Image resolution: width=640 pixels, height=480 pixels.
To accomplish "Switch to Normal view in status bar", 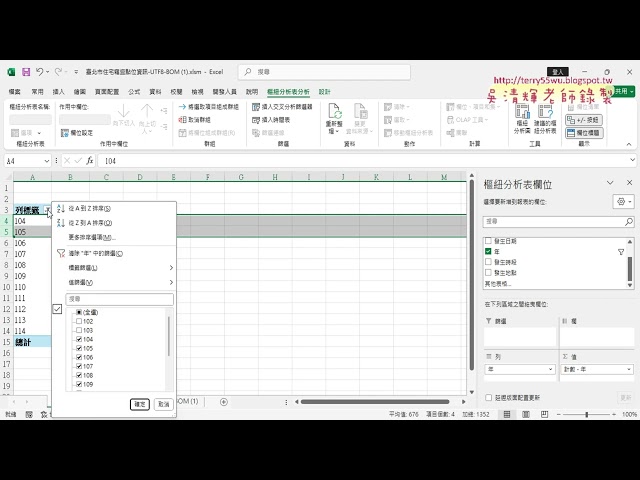I will pos(507,414).
